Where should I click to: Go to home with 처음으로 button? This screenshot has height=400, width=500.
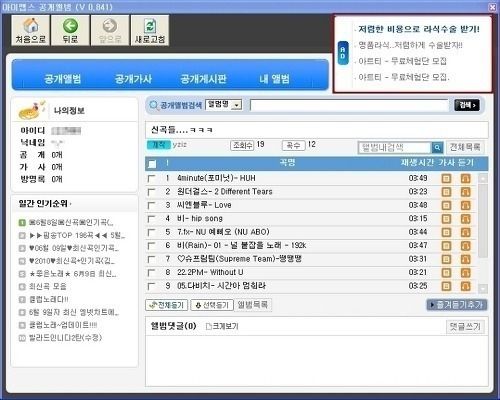point(31,30)
